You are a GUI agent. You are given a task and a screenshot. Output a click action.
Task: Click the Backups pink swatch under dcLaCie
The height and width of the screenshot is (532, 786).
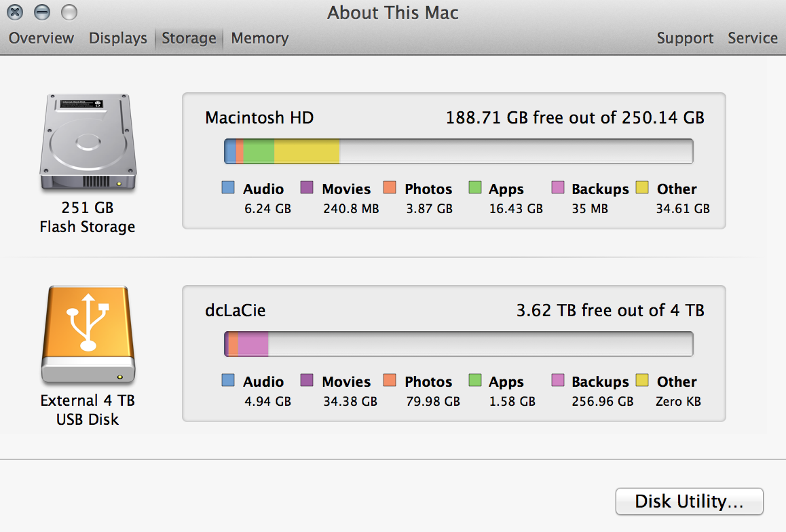pos(558,381)
